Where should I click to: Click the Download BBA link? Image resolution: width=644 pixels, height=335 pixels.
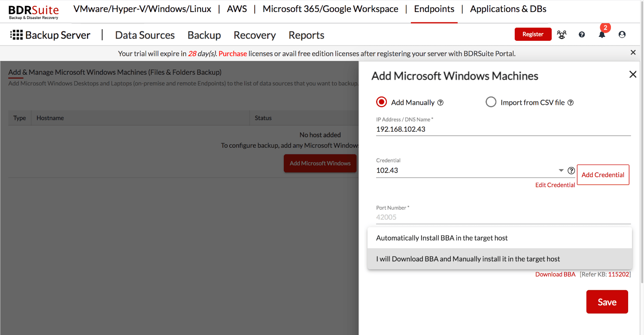(x=555, y=274)
